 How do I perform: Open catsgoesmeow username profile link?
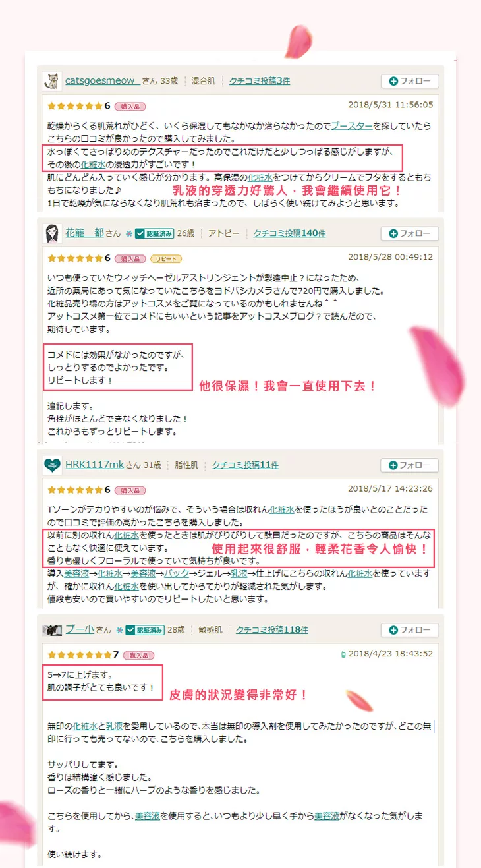coord(102,81)
